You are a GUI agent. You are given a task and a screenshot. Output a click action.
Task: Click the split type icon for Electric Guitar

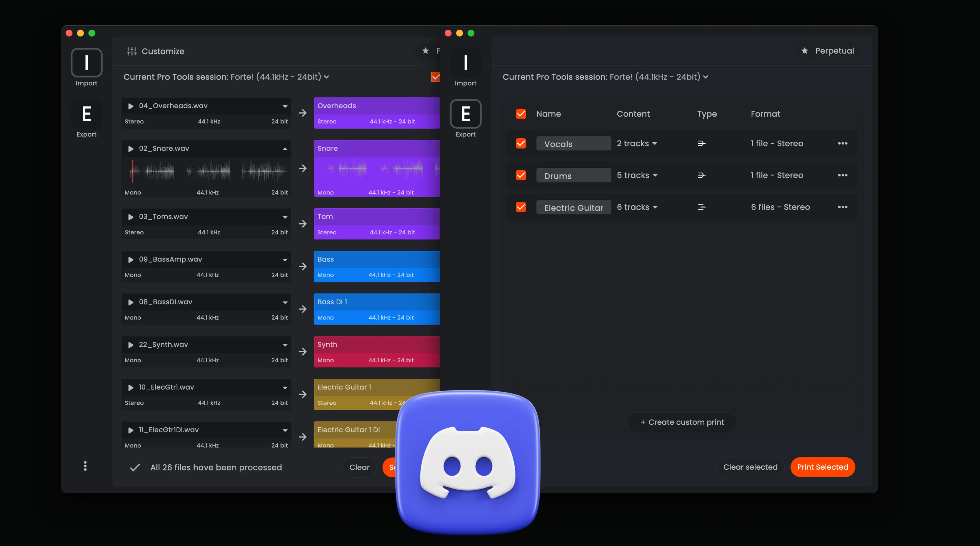702,207
